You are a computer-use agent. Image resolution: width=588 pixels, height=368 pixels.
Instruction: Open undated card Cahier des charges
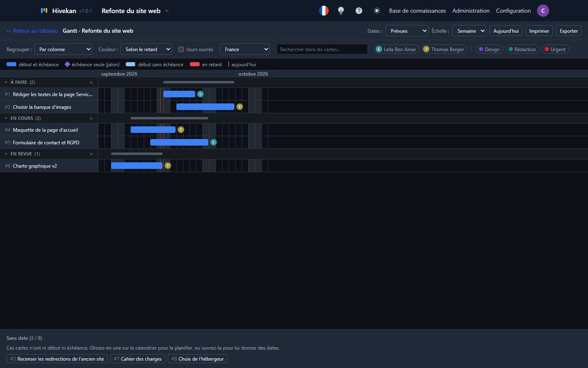pyautogui.click(x=138, y=359)
